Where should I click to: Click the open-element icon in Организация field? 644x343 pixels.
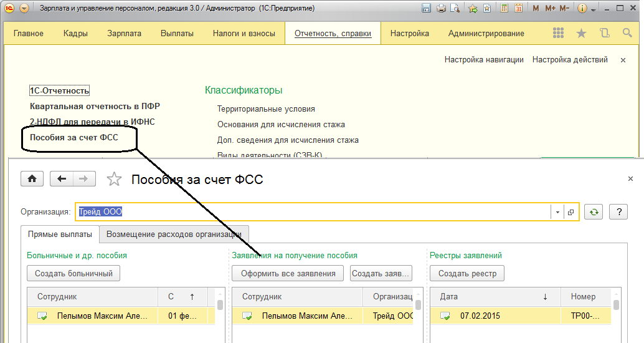click(571, 212)
